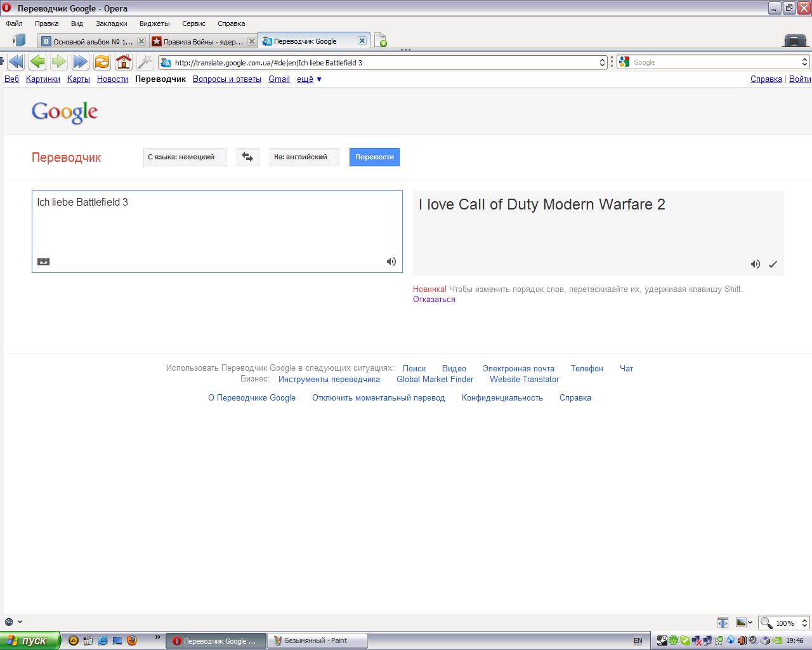The image size is (812, 650).
Task: Open the Website Translator link
Action: click(x=524, y=380)
